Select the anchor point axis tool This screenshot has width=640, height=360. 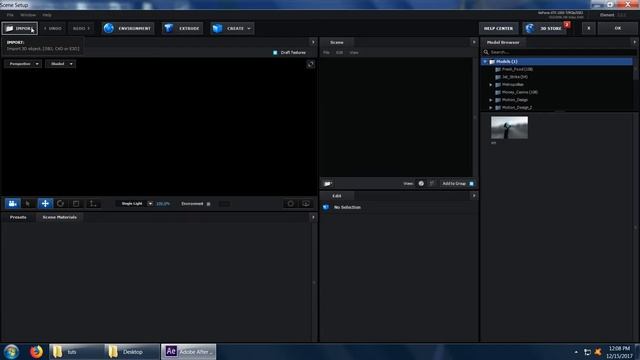coord(93,203)
